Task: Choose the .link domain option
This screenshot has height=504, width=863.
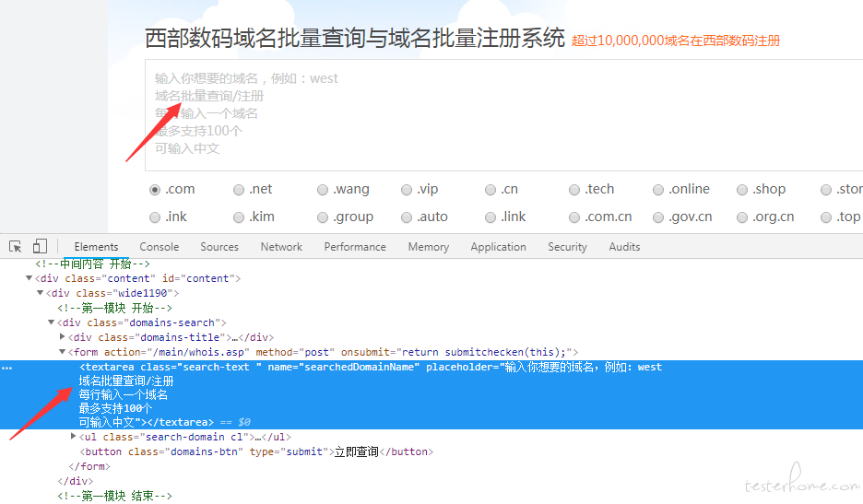Action: click(491, 217)
